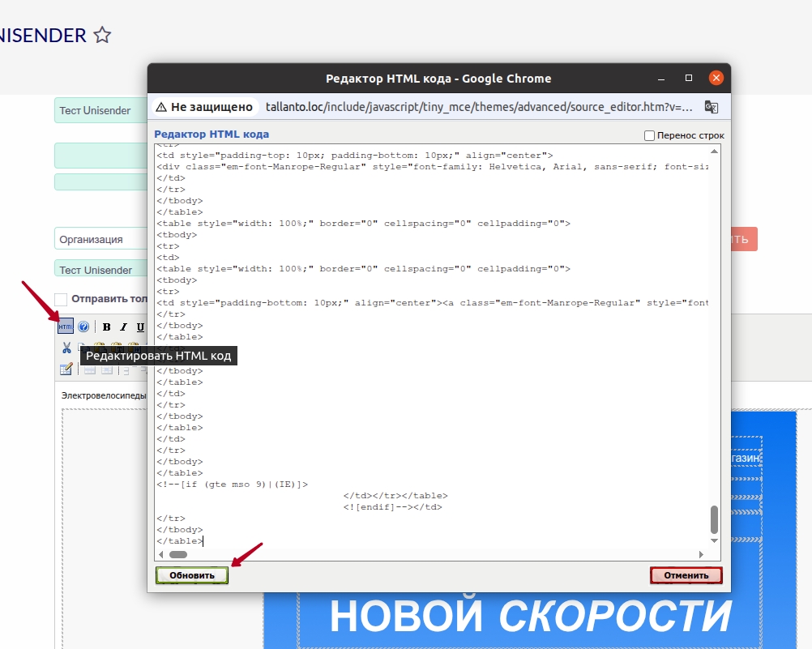Click the 'Не защищено' security warning indicator
Viewport: 812px width, 649px height.
(204, 107)
